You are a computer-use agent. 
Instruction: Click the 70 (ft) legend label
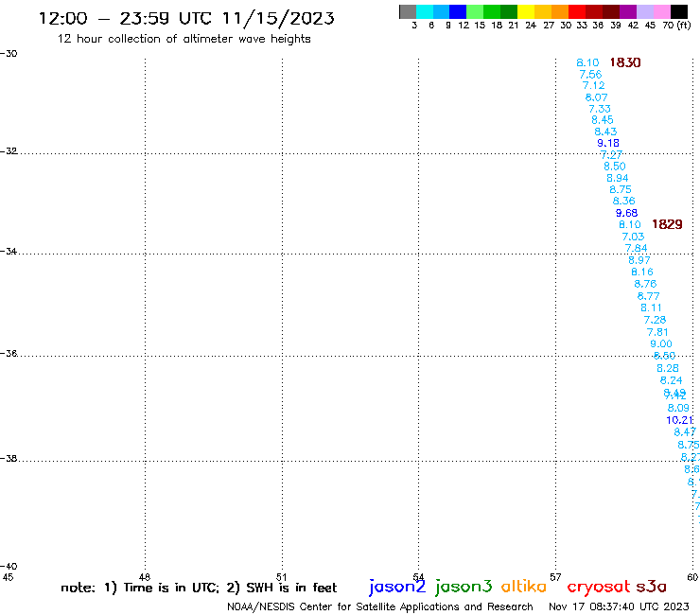(676, 25)
